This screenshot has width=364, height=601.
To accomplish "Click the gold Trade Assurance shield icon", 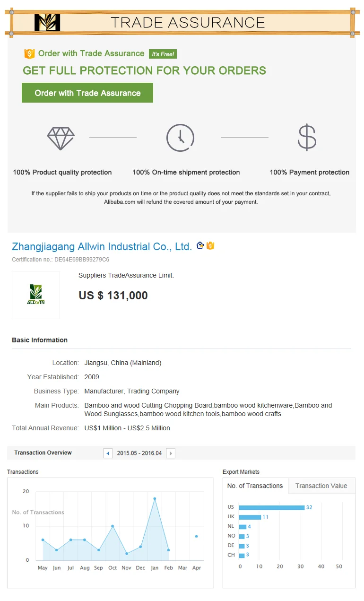I will [29, 54].
